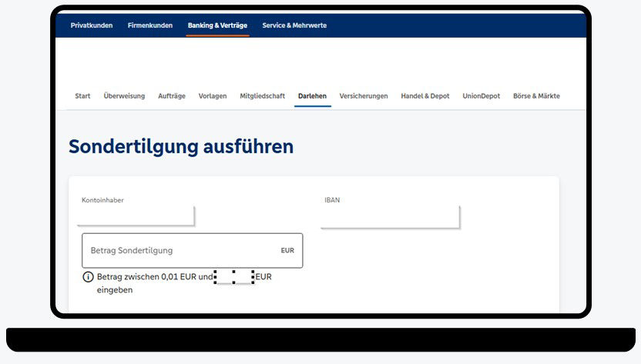Open the Börse & Märkte tab
This screenshot has width=641, height=364.
coord(536,96)
